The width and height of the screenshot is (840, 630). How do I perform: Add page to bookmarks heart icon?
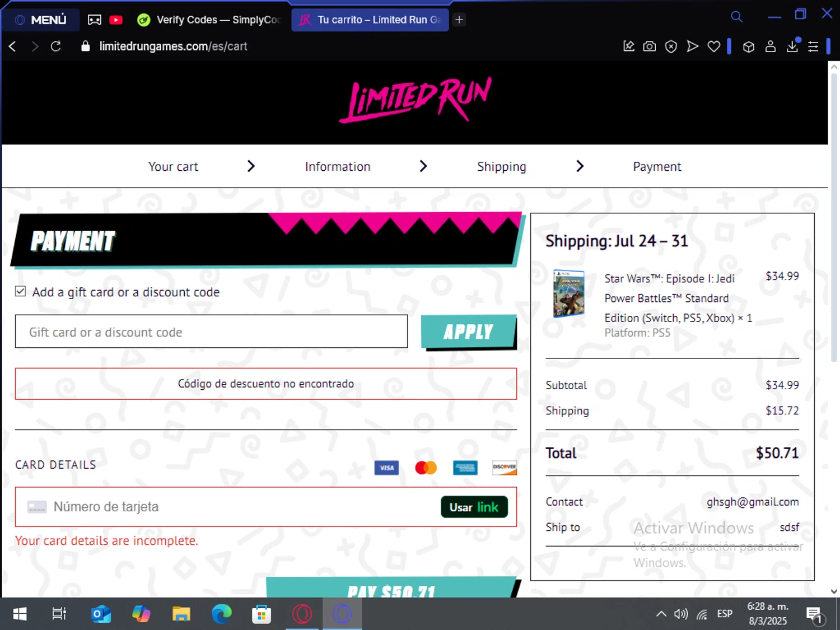(714, 46)
